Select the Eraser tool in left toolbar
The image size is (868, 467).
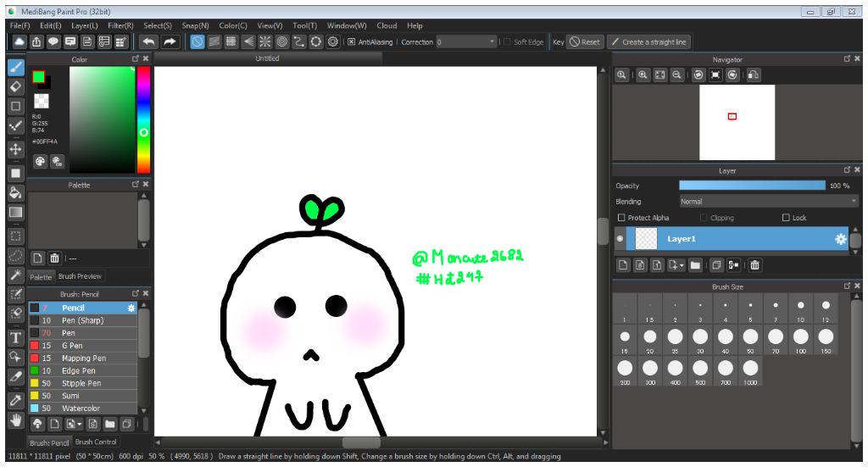[x=15, y=86]
